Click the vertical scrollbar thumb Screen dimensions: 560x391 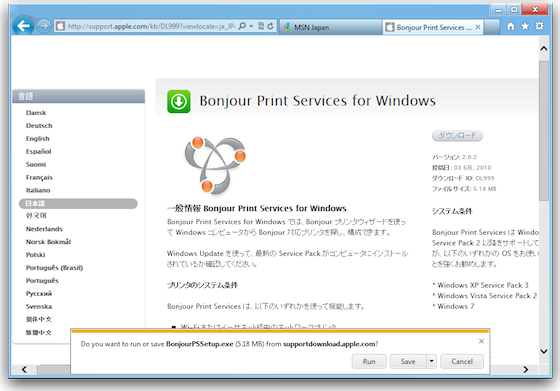[x=544, y=131]
